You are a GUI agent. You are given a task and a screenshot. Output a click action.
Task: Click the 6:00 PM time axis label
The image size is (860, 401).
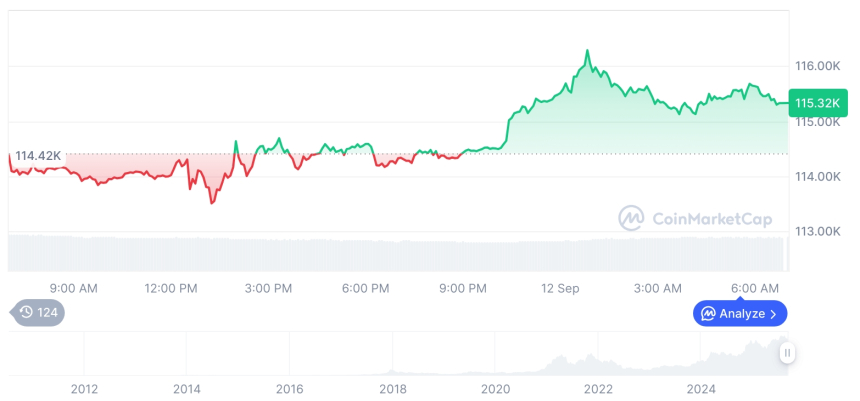tap(365, 289)
